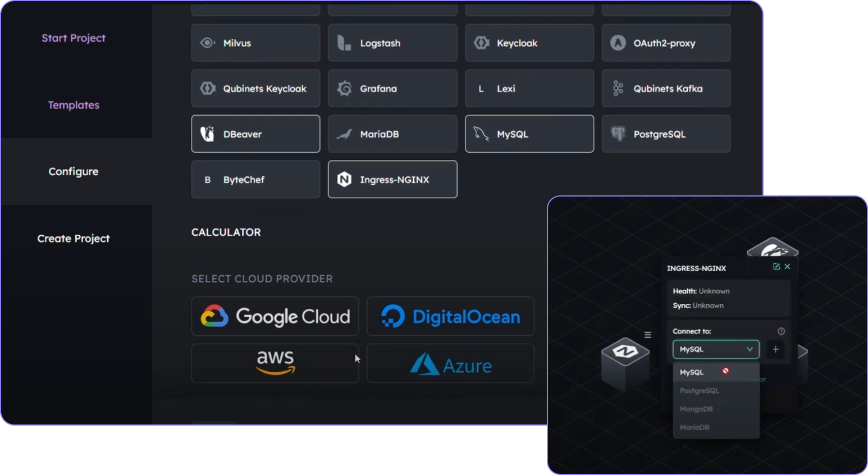This screenshot has height=475, width=868.
Task: Click the INGRESS-NGINX panel title
Action: (696, 268)
